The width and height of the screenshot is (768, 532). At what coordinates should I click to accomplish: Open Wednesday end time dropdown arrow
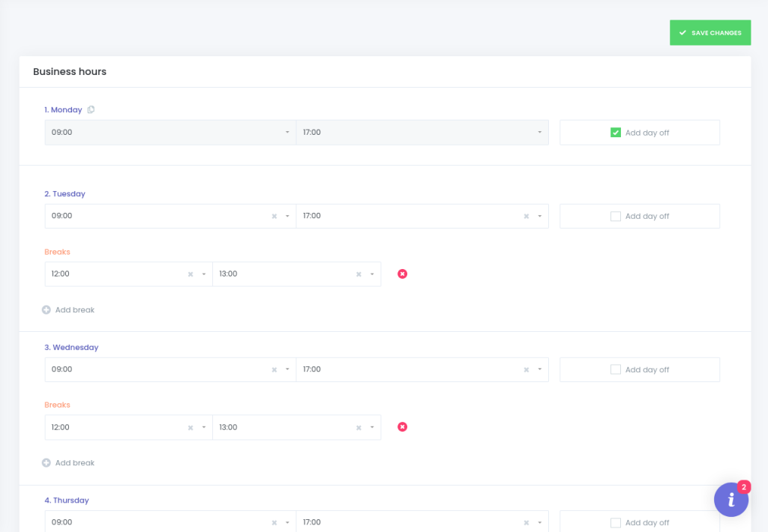[x=540, y=369]
